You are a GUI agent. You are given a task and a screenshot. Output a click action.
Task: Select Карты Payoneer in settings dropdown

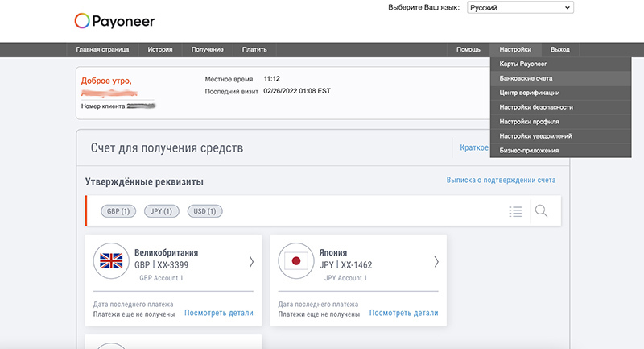pos(560,64)
